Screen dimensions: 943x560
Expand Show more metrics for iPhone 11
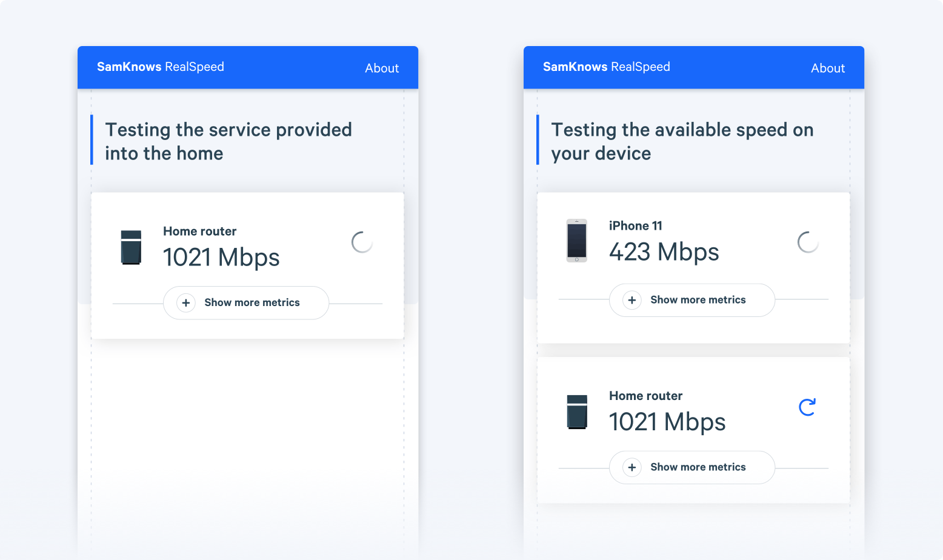pos(692,300)
